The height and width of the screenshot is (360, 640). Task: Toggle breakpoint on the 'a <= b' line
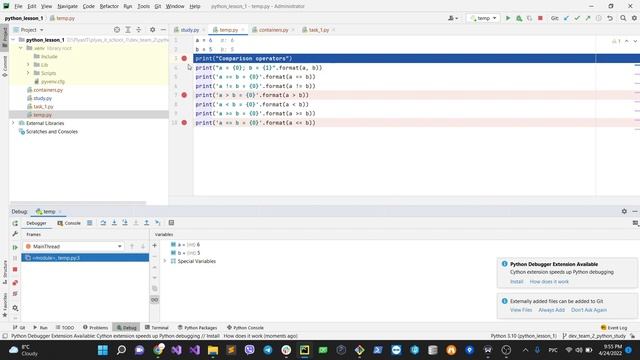184,122
